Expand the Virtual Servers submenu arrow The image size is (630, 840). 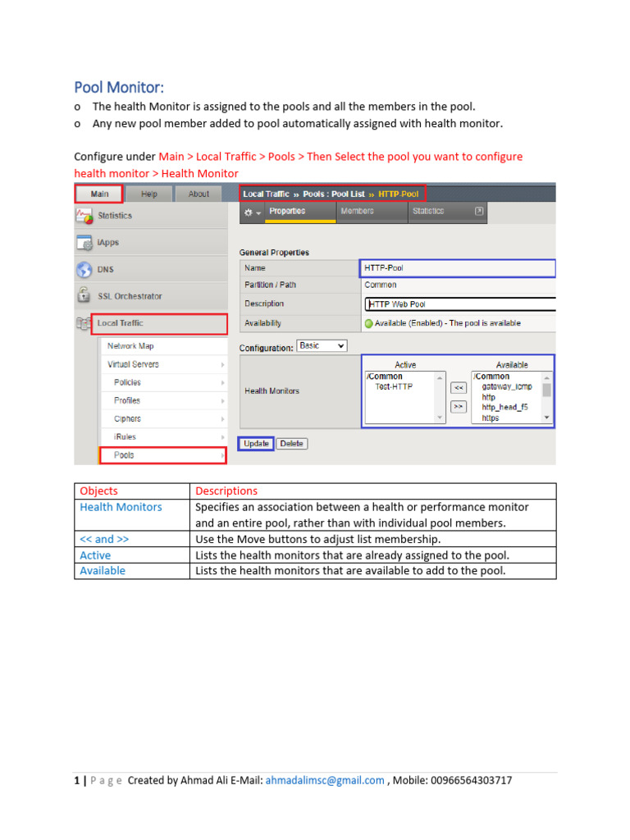point(222,365)
